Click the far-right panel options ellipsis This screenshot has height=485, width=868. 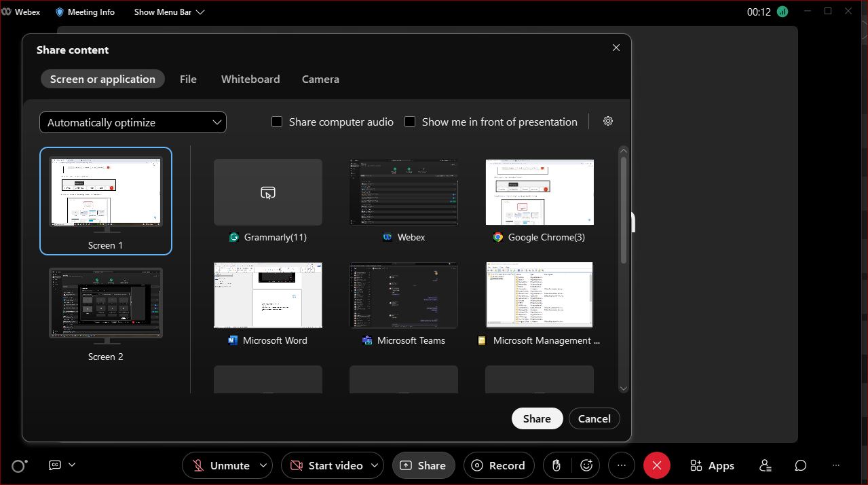point(836,465)
